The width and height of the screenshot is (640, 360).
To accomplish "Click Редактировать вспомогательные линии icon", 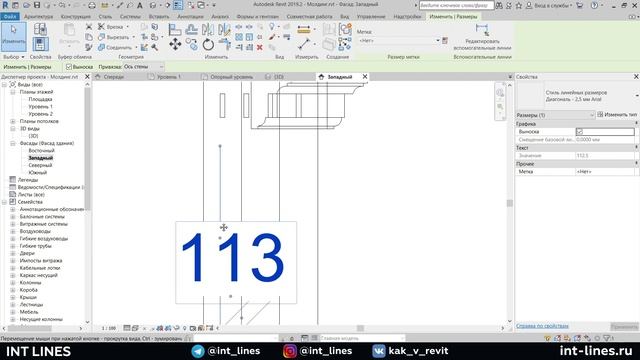I will [482, 29].
